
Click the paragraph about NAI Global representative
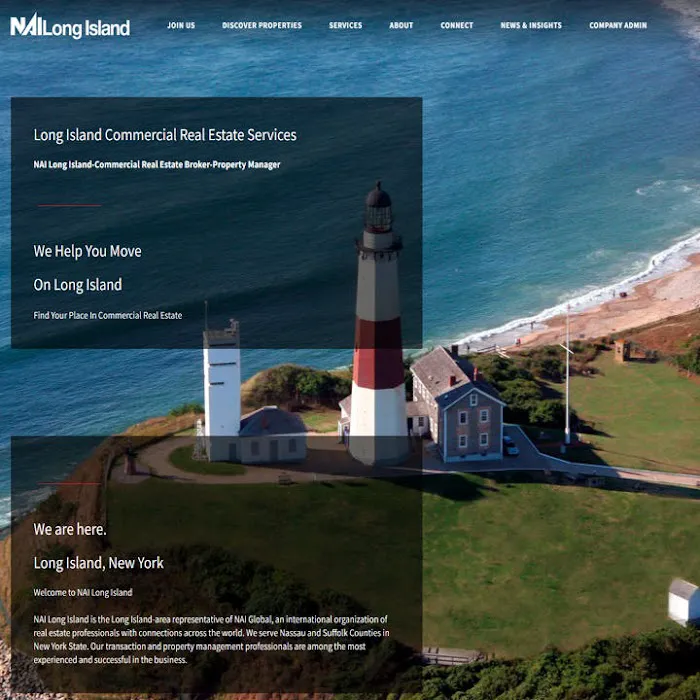(211, 639)
